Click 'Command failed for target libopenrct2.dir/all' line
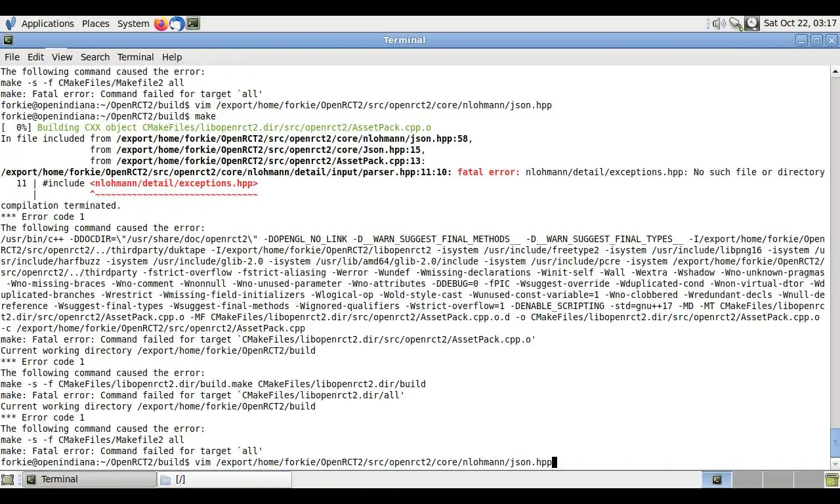The width and height of the screenshot is (840, 504). pyautogui.click(x=203, y=395)
